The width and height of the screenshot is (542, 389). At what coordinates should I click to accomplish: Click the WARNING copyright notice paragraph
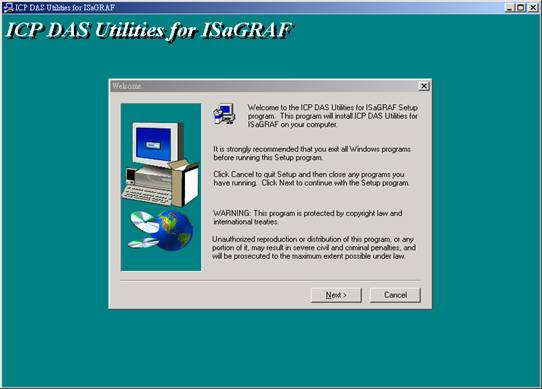(308, 217)
